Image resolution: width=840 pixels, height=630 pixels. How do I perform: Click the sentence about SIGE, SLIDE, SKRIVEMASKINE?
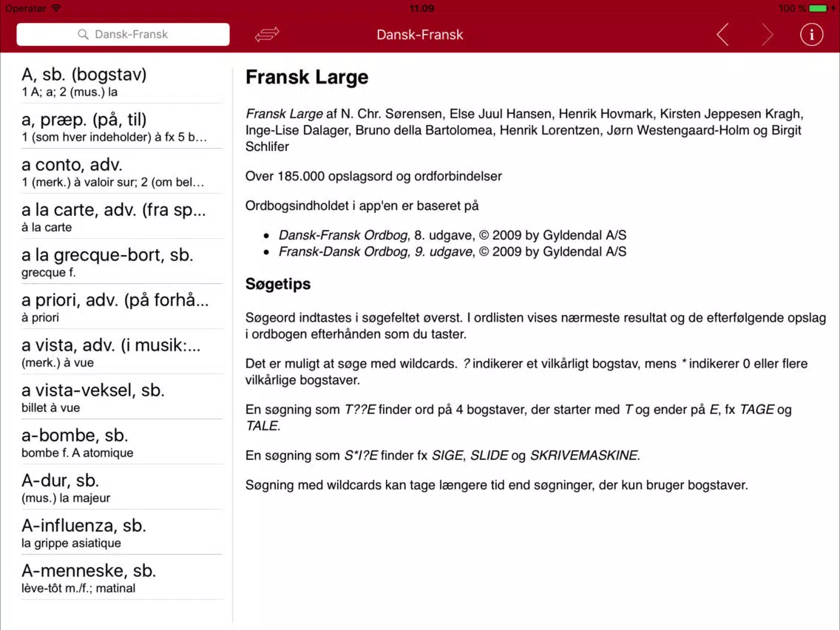[442, 455]
